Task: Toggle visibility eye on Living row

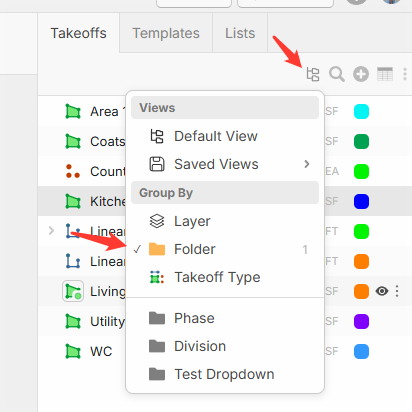Action: coord(382,291)
